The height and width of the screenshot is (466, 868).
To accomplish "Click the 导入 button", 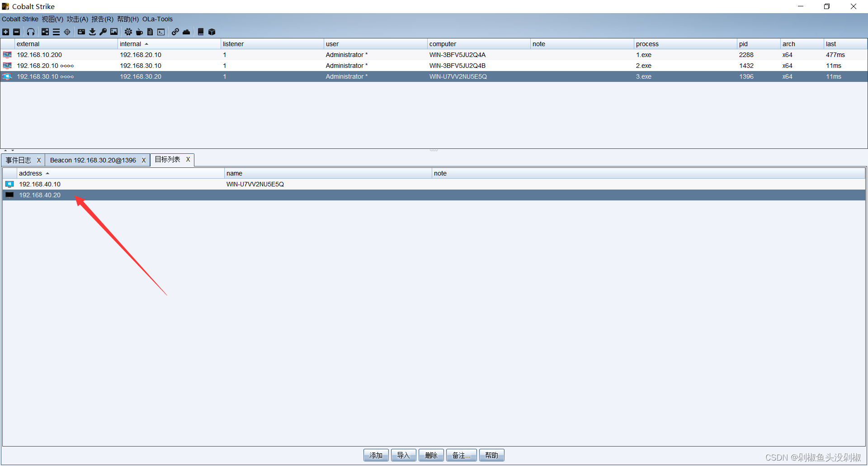I will (x=403, y=455).
